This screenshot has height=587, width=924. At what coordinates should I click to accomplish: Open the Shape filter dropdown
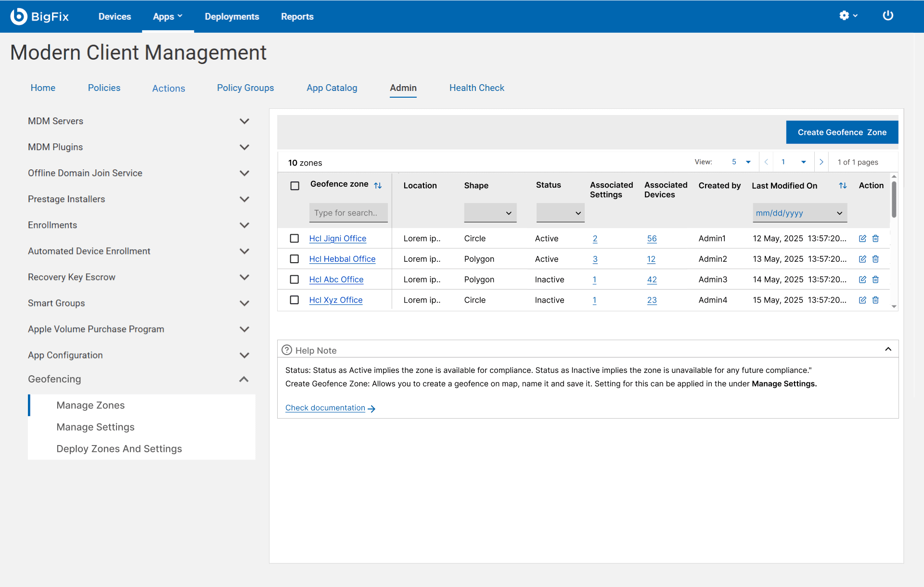[490, 213]
